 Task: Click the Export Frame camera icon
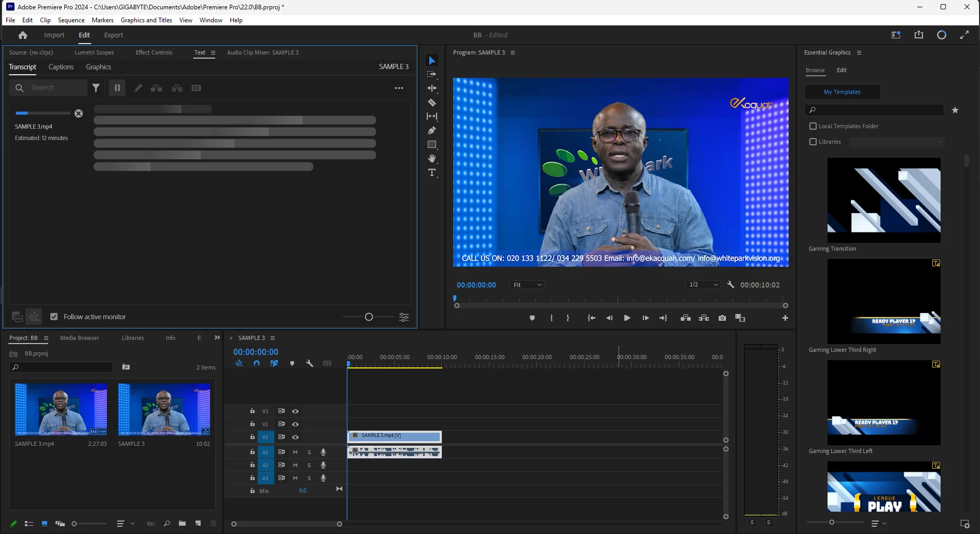tap(722, 318)
